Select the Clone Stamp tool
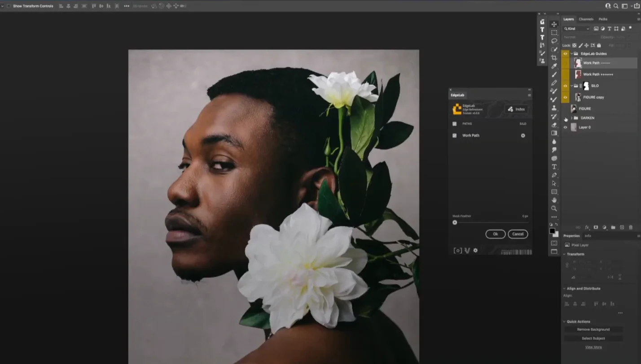The image size is (641, 364). point(554,108)
